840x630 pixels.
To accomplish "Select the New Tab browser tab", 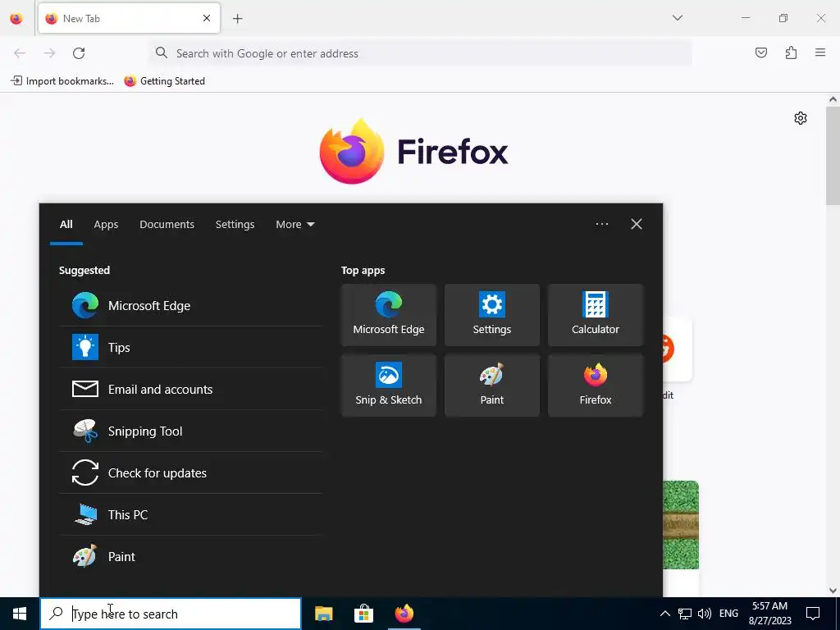I will (129, 18).
